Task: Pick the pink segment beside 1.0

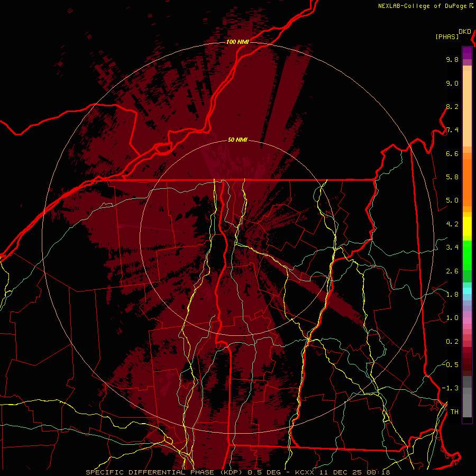Action: (467, 321)
